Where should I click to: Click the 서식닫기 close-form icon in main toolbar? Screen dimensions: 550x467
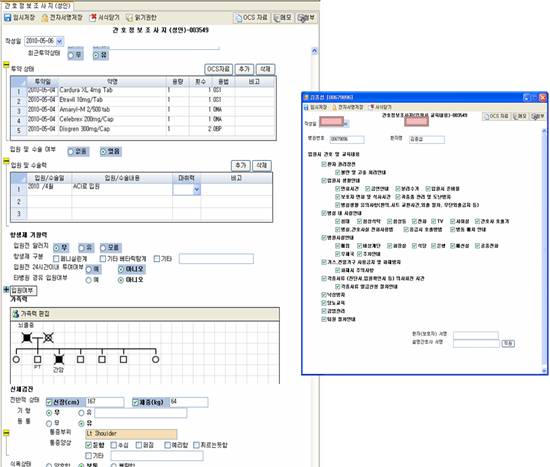click(93, 18)
